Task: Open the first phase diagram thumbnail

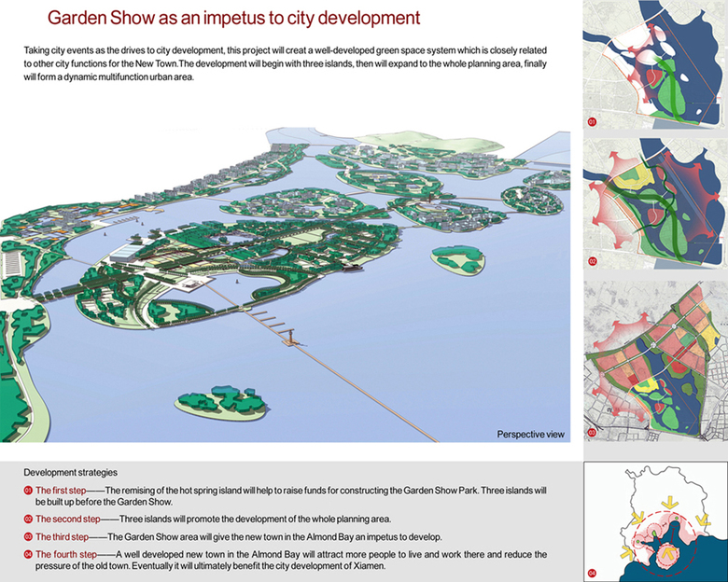Action: pyautogui.click(x=654, y=65)
